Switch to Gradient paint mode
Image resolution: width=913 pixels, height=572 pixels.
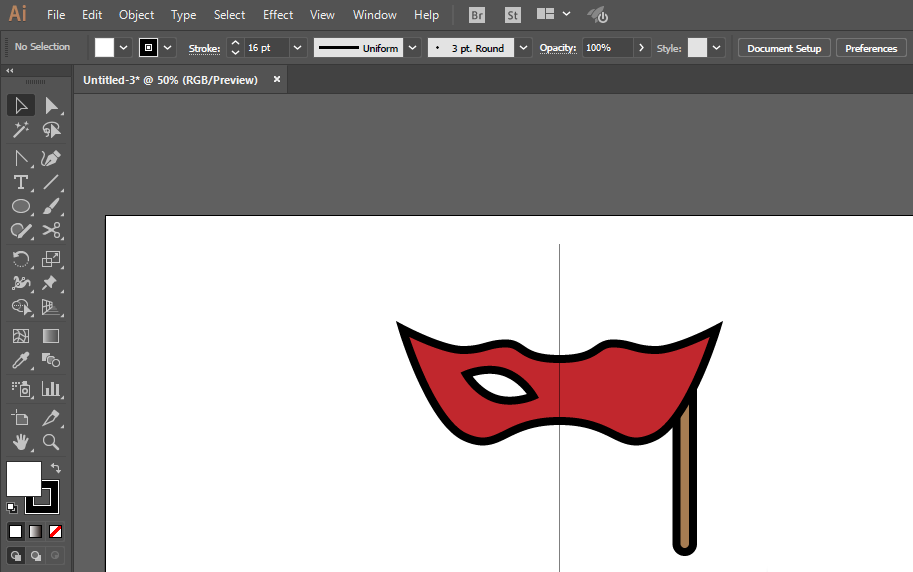(35, 531)
